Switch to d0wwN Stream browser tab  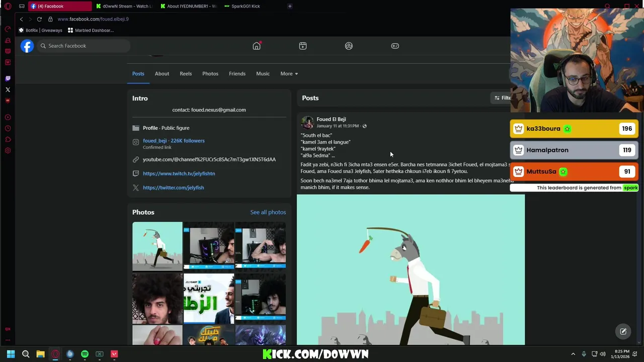tap(124, 6)
